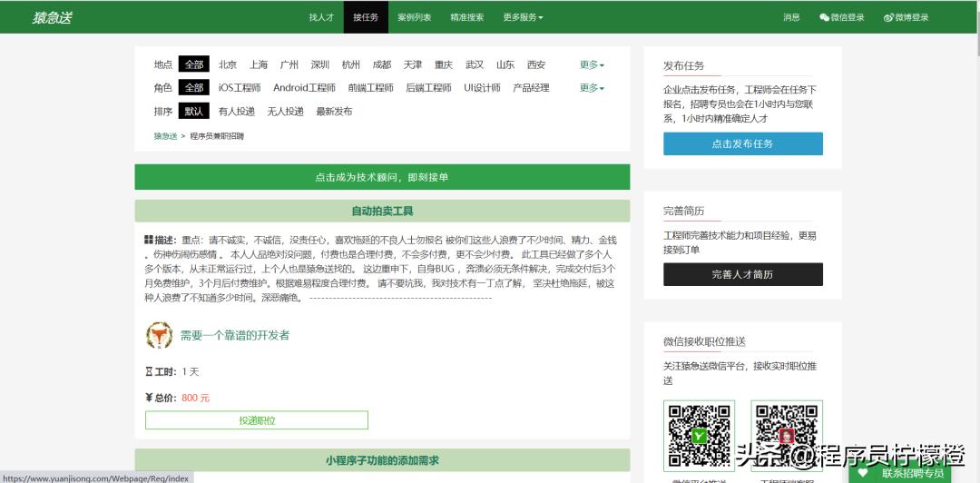Click the right engineer service QR code

(786, 436)
